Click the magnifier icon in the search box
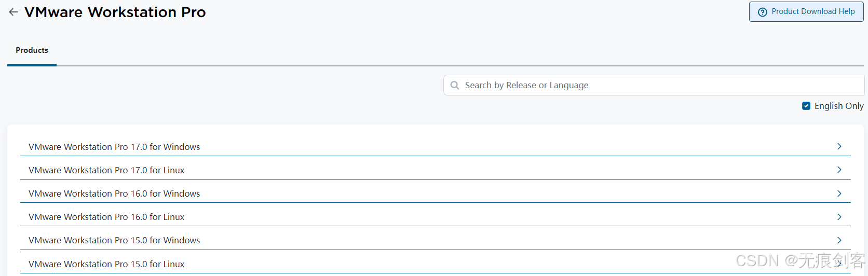This screenshot has width=868, height=276. (455, 85)
